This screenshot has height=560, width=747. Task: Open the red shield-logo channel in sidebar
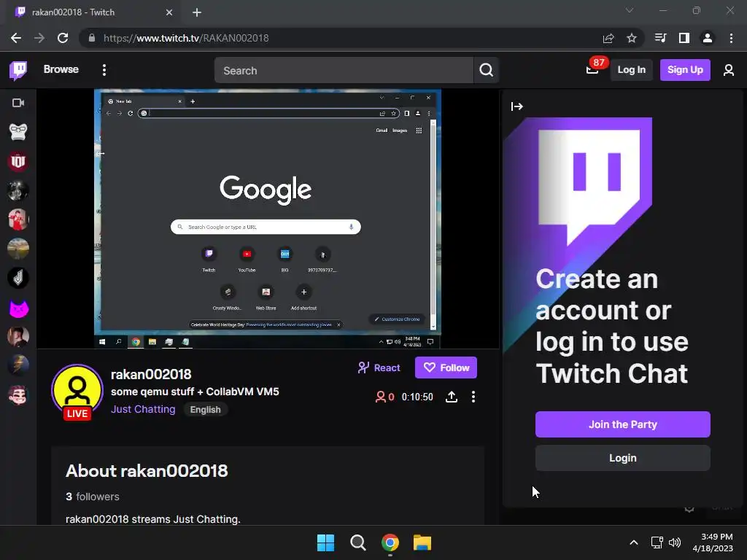[18, 161]
